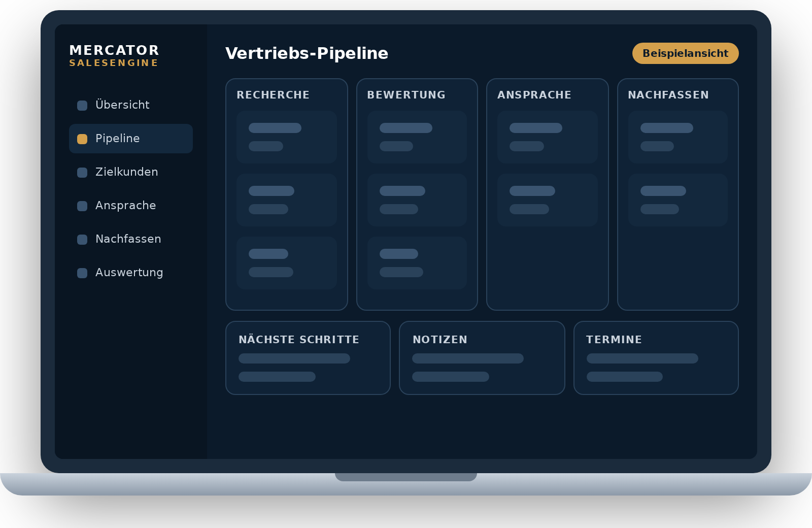
Task: Click the ANSPRACHE column header
Action: (x=534, y=95)
